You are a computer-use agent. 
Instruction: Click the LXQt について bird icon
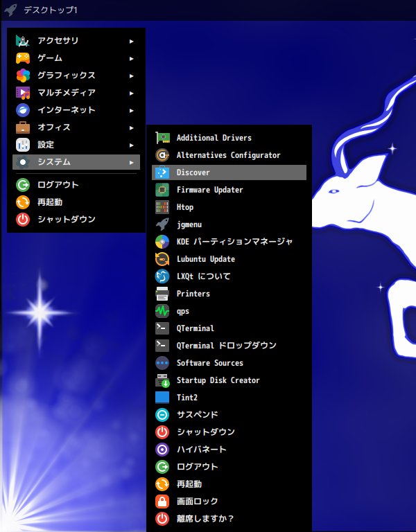point(162,276)
